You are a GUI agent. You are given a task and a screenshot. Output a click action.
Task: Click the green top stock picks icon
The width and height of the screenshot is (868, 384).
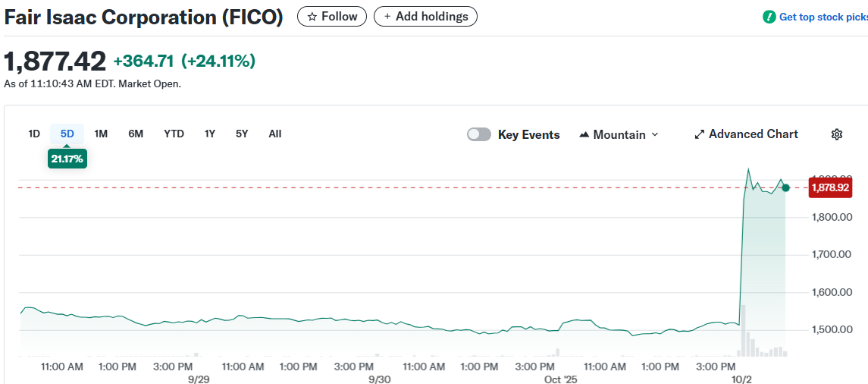point(769,17)
